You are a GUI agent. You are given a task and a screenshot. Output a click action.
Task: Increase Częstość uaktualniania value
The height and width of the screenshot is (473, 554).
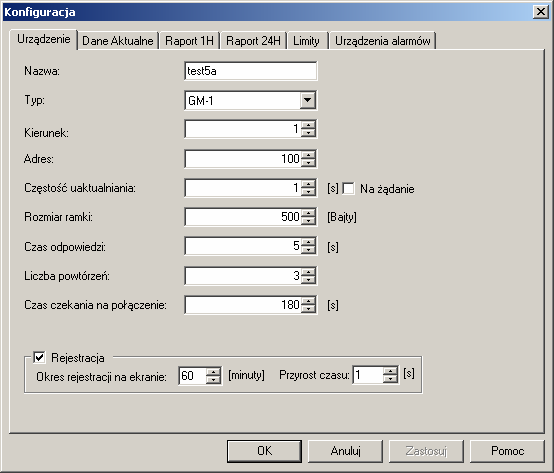308,184
